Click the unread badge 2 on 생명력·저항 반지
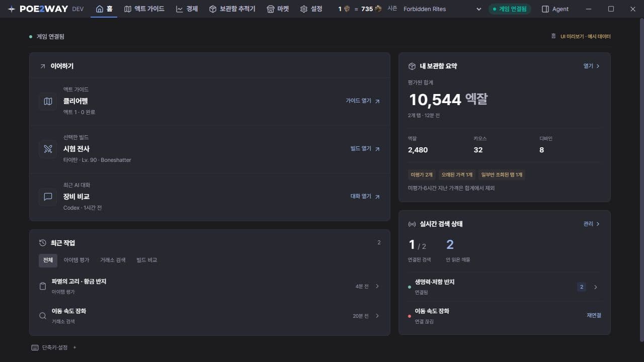The image size is (644, 362). click(x=582, y=287)
